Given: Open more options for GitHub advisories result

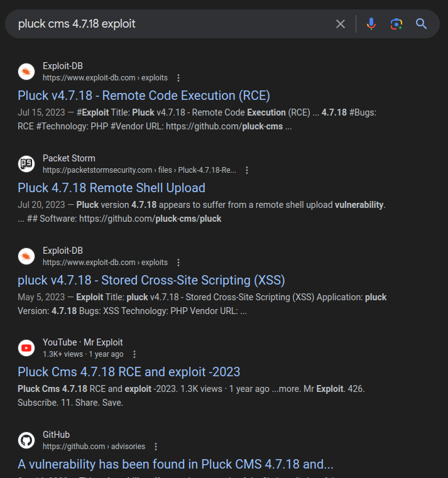Looking at the screenshot, I should coord(156,447).
